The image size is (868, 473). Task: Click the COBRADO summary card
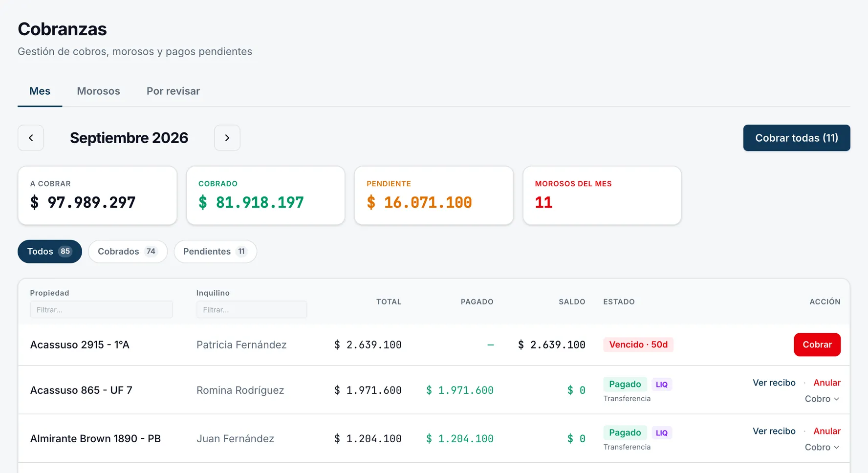266,195
